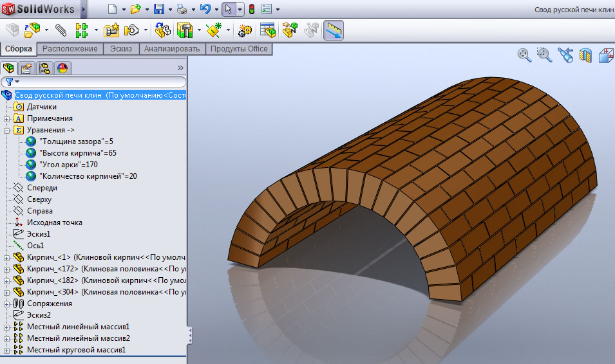Collapse the Уравнения folder

tap(7, 130)
